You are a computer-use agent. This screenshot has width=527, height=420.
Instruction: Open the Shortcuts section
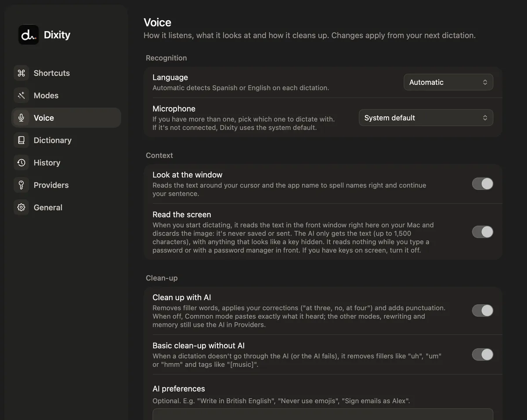click(x=66, y=73)
